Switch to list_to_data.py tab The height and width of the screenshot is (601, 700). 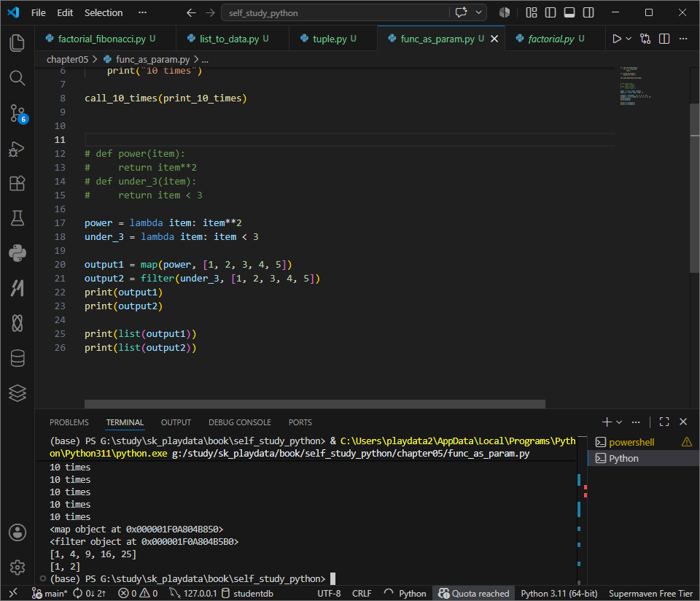(233, 39)
